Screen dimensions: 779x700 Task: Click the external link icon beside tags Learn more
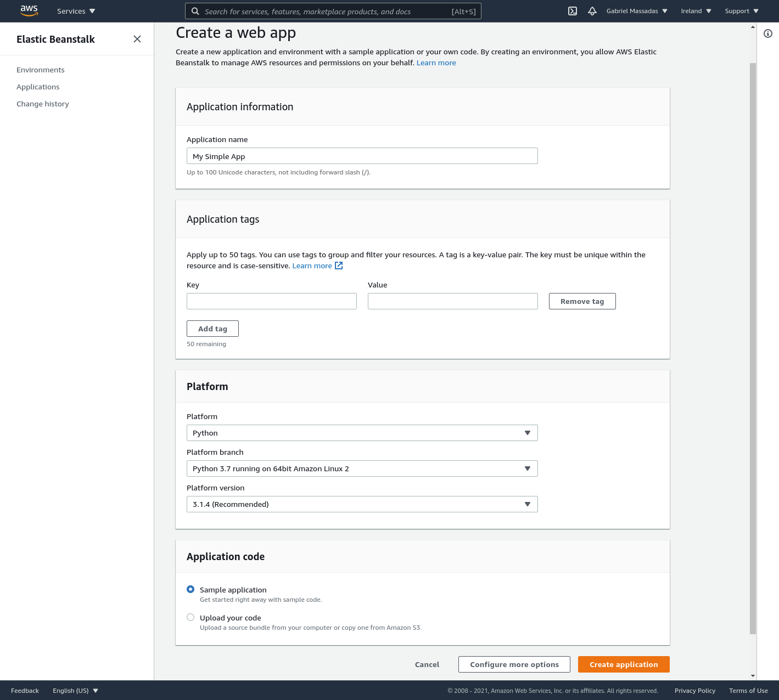coord(339,266)
